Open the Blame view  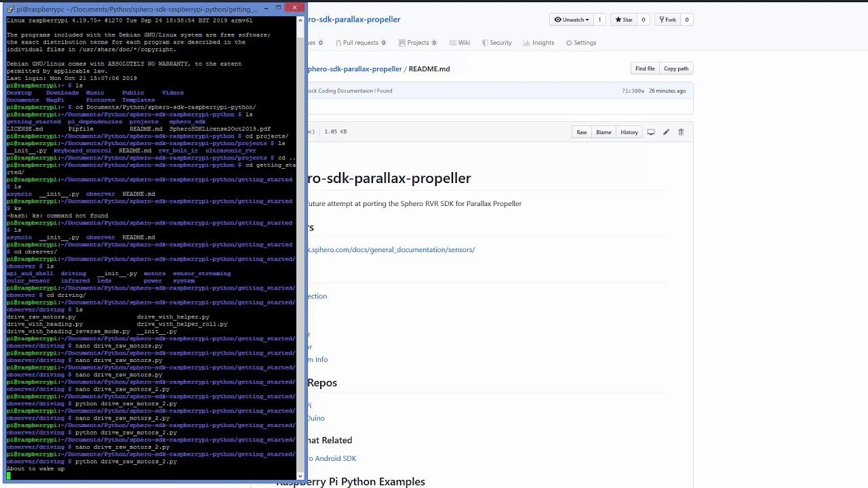pos(604,132)
